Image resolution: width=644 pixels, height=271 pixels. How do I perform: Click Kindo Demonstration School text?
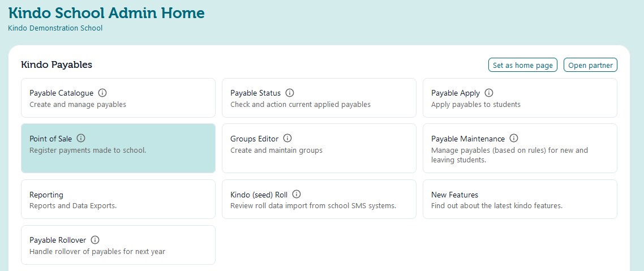pyautogui.click(x=55, y=28)
